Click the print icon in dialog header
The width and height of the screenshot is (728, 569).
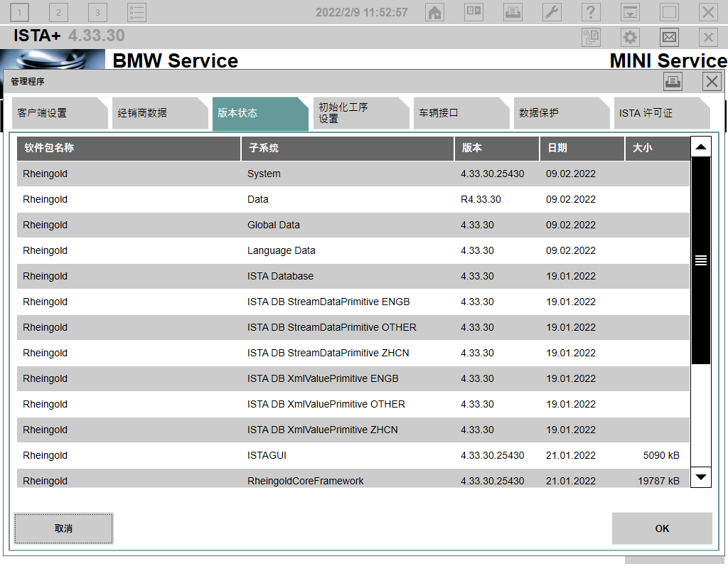tap(673, 81)
